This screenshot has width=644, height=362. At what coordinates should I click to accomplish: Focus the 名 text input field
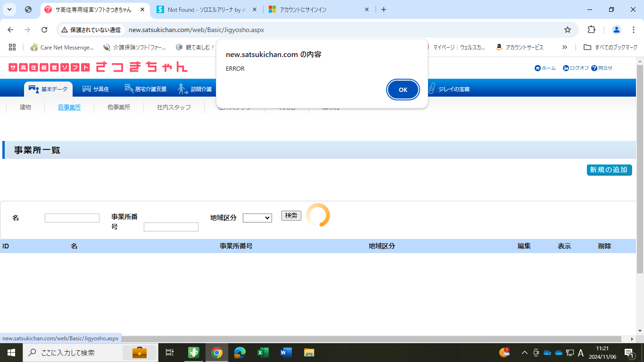(72, 218)
